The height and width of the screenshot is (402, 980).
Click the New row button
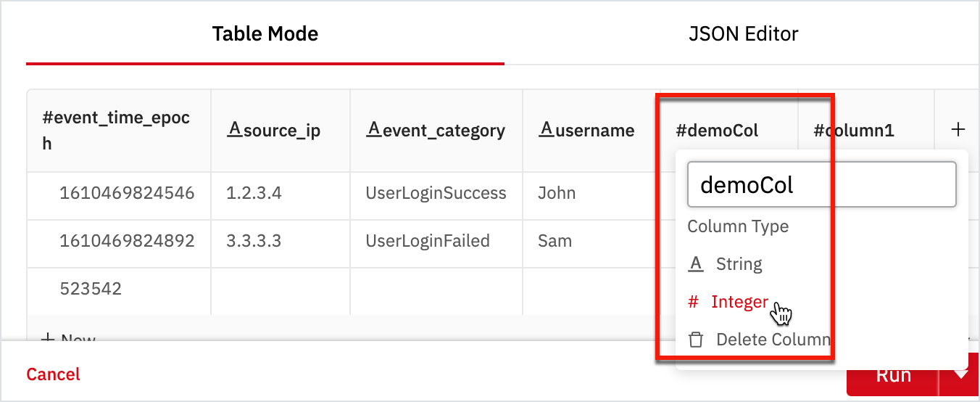(x=68, y=340)
